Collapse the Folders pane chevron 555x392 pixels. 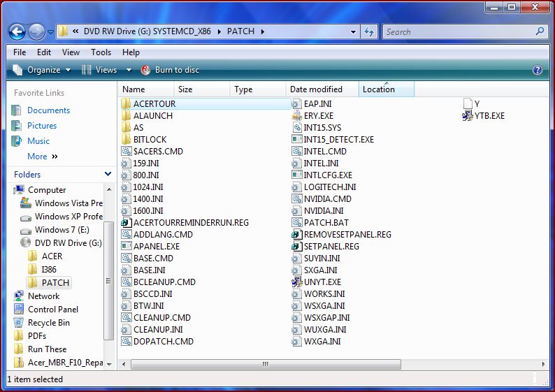click(x=108, y=174)
